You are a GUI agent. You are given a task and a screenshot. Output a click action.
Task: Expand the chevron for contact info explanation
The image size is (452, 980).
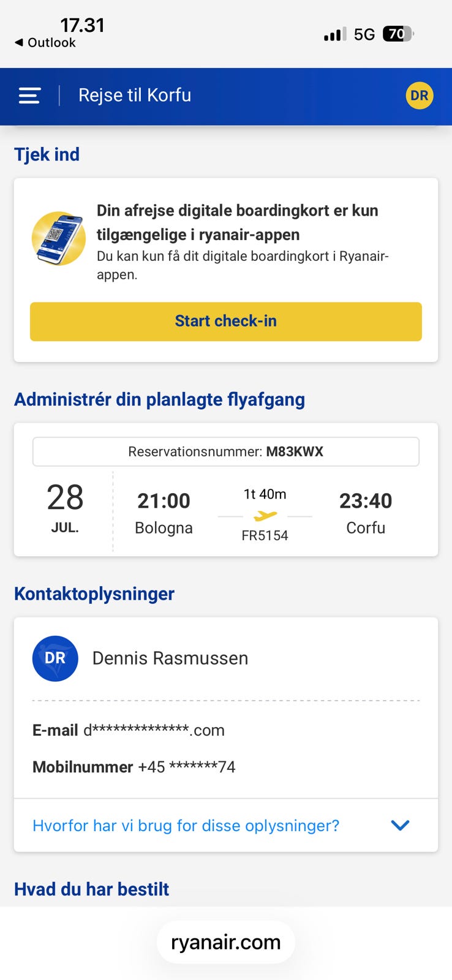click(400, 826)
